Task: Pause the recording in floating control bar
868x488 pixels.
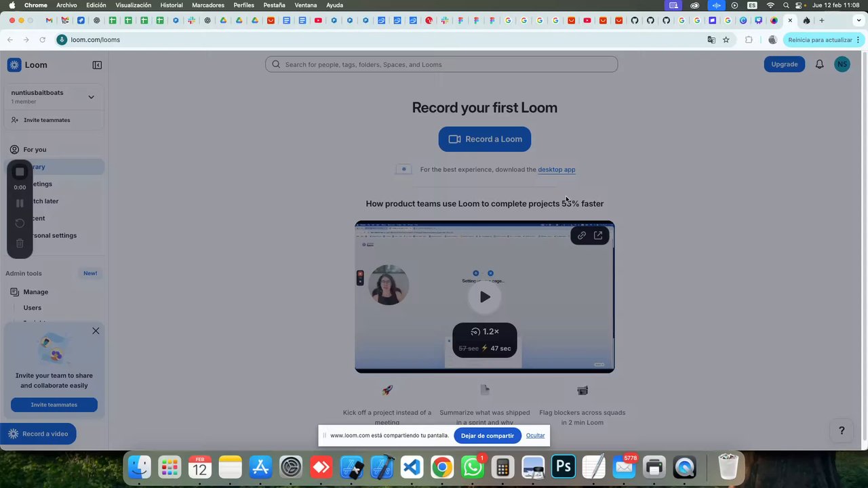Action: [x=20, y=203]
